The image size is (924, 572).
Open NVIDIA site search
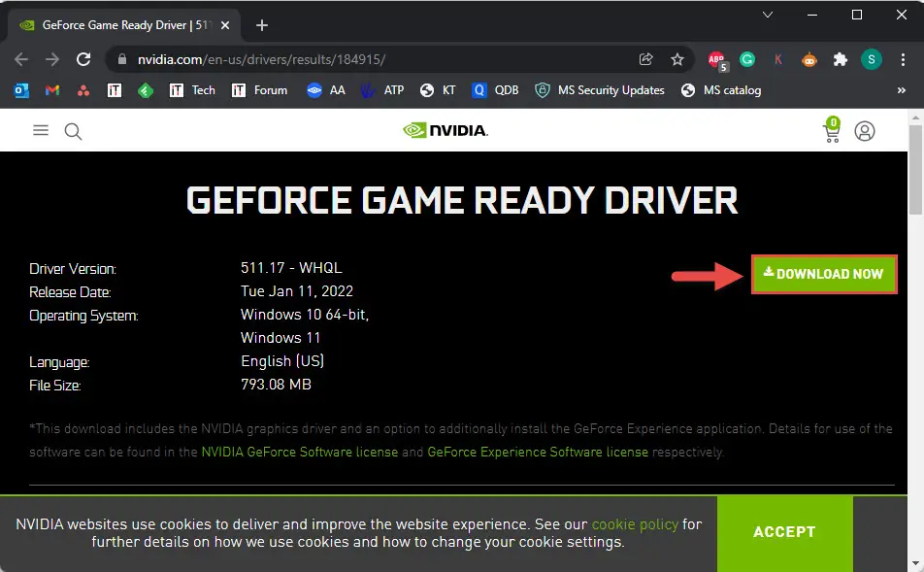pos(73,131)
